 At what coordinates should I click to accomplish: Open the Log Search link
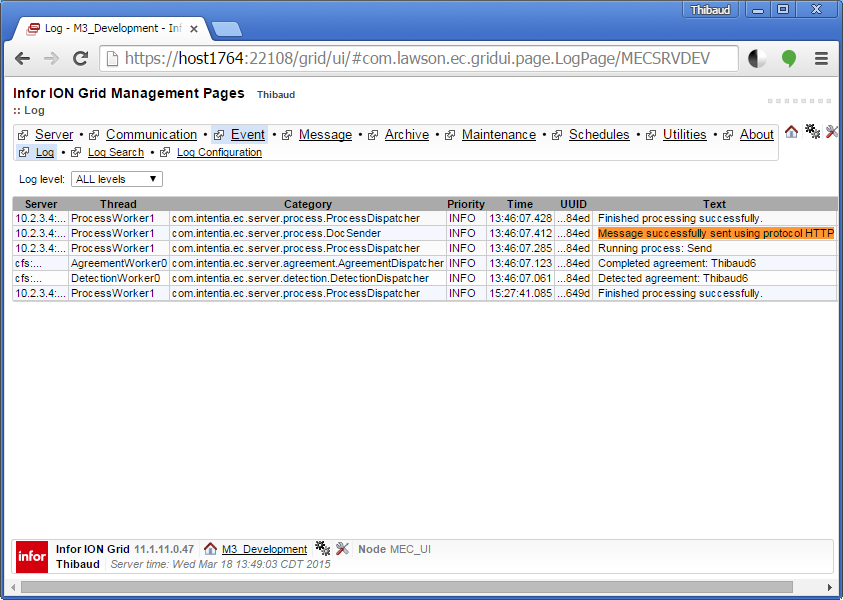click(115, 153)
